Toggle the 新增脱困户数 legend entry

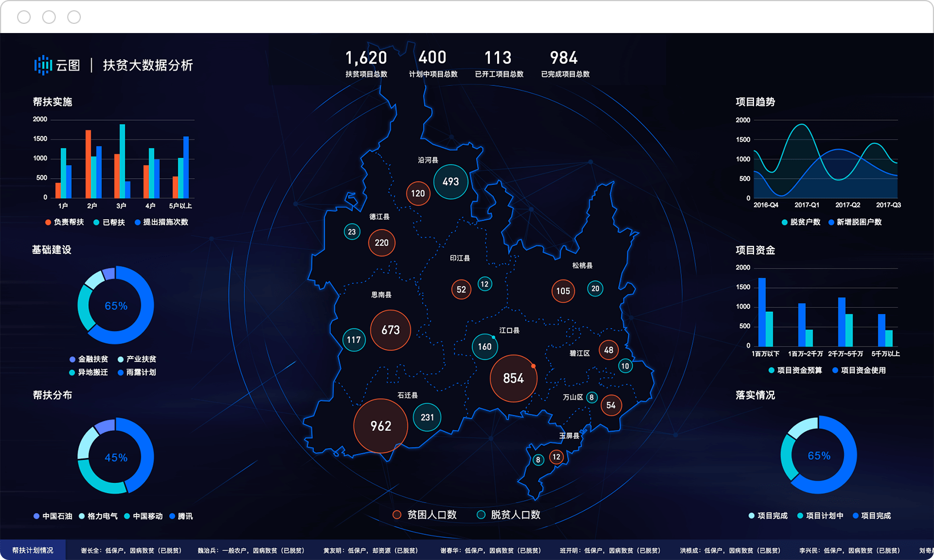[855, 222]
